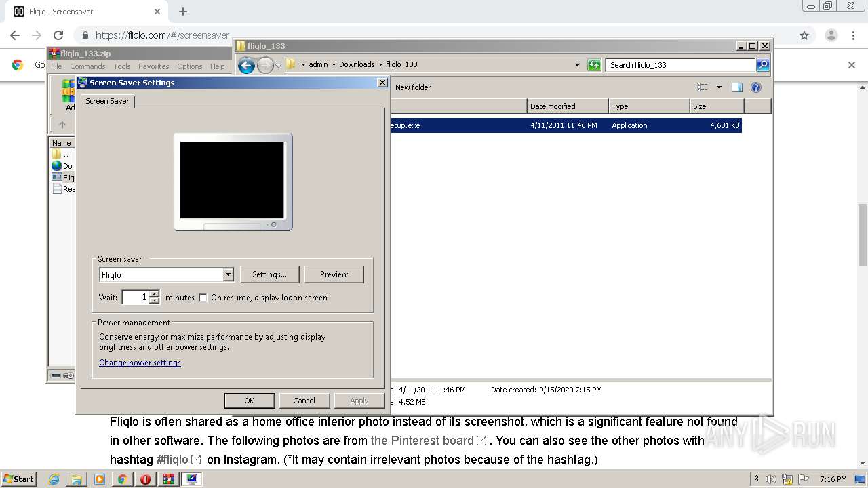The width and height of the screenshot is (868, 488).
Task: Cancel the Screen Saver Settings dialog
Action: (x=304, y=401)
